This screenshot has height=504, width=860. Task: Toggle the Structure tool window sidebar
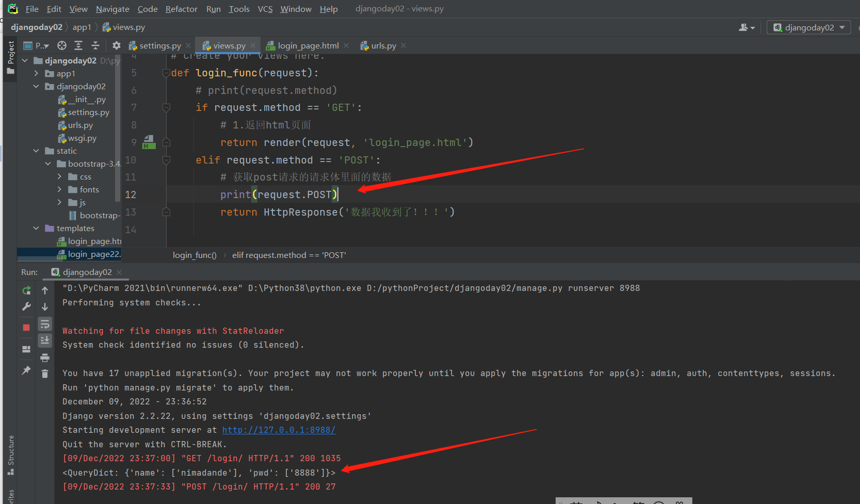pyautogui.click(x=10, y=455)
